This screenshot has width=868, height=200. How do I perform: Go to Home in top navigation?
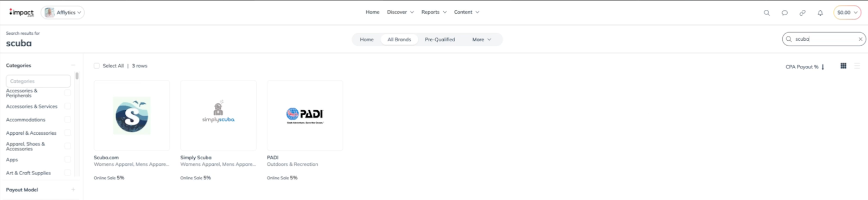click(x=372, y=12)
